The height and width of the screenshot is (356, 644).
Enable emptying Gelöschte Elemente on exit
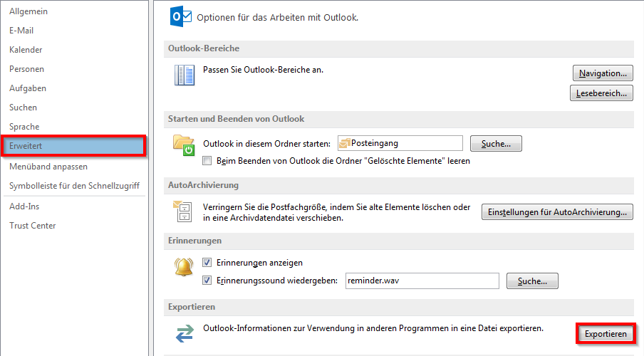pyautogui.click(x=207, y=161)
